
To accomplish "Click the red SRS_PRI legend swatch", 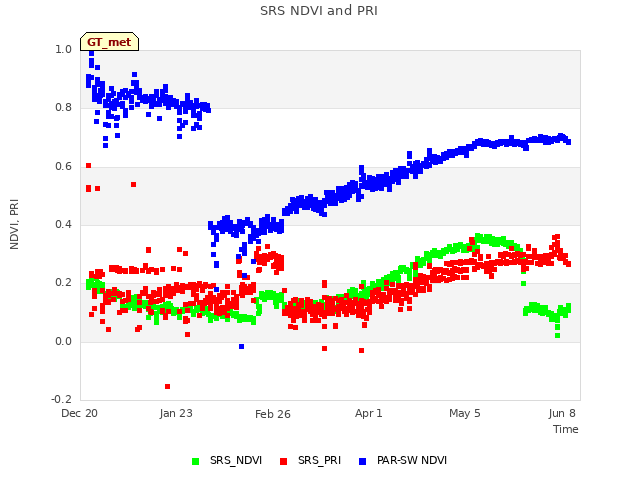I will (283, 461).
